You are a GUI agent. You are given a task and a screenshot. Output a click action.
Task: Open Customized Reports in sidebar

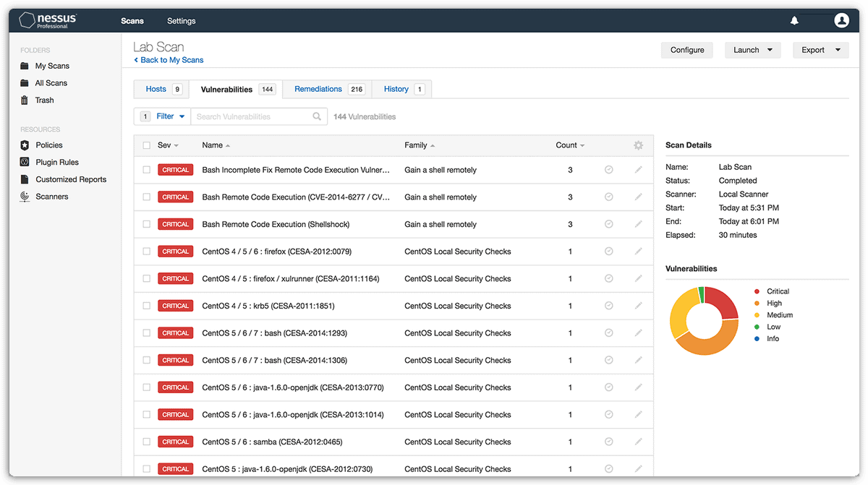click(71, 179)
